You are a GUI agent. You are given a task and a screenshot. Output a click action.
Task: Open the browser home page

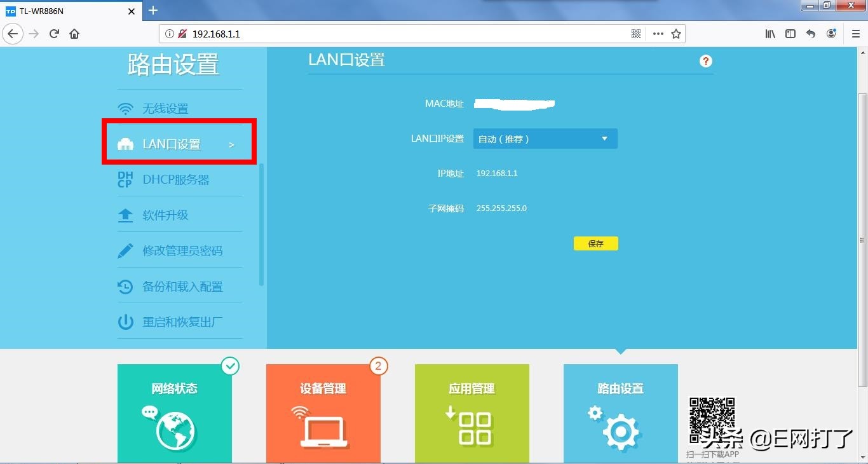point(74,34)
